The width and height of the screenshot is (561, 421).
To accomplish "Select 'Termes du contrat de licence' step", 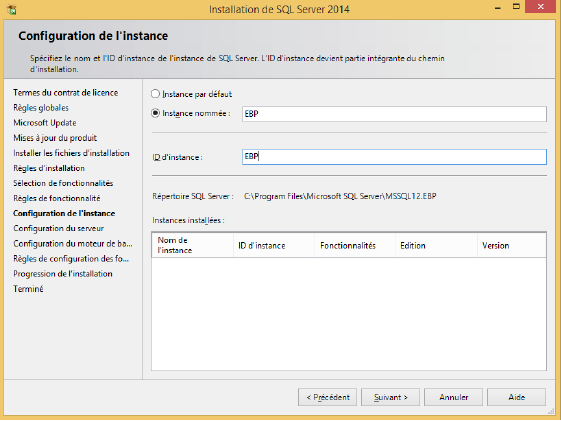I will (65, 93).
